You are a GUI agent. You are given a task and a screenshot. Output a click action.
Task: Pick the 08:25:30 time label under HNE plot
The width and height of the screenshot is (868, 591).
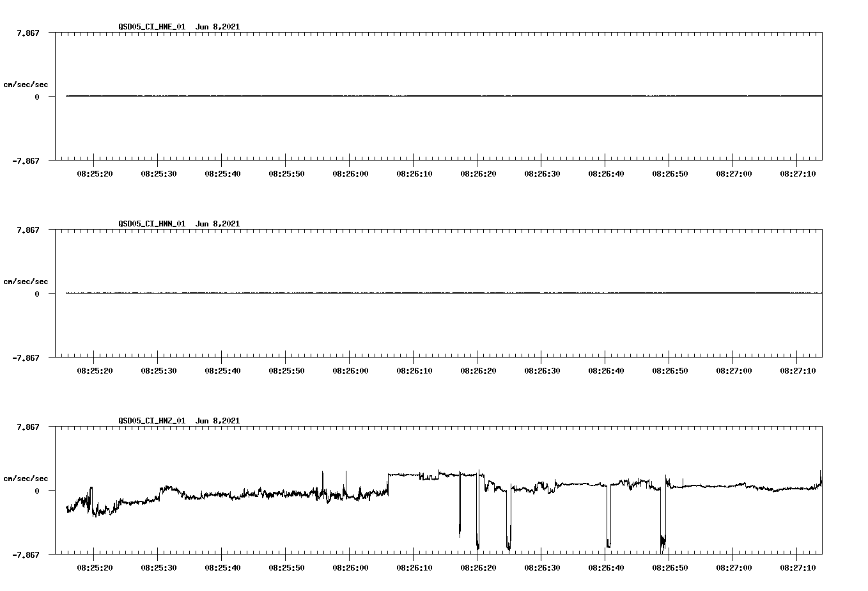pos(159,174)
